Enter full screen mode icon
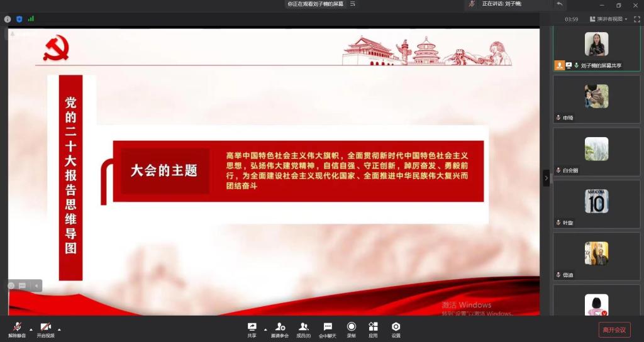This screenshot has height=342, width=644. point(637,19)
